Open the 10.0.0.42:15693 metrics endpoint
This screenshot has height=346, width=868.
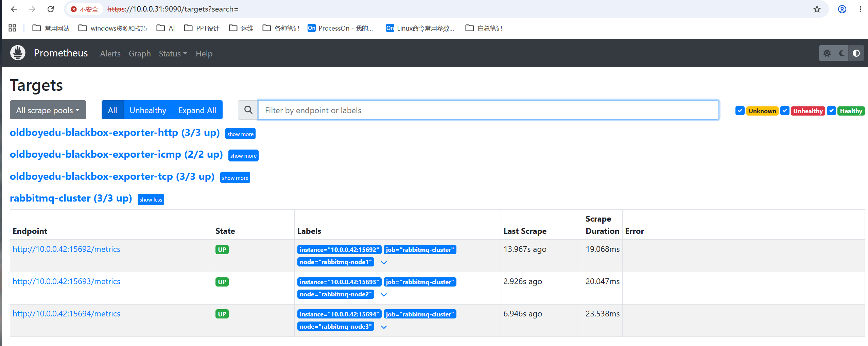66,281
